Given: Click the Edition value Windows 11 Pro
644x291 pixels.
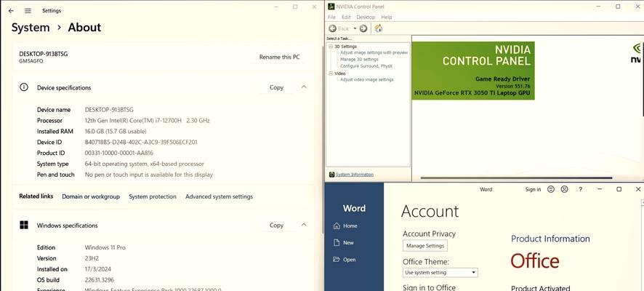Looking at the screenshot, I should point(105,247).
